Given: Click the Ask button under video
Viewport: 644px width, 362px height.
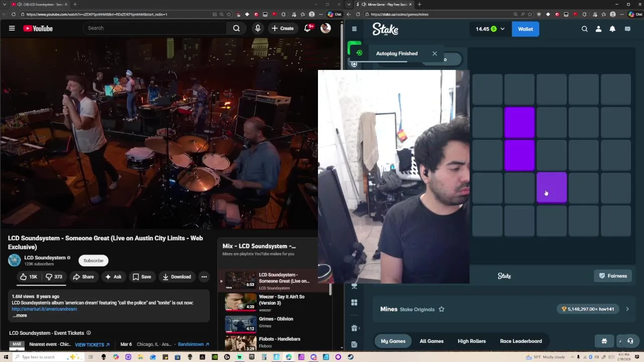Looking at the screenshot, I should pos(113,277).
